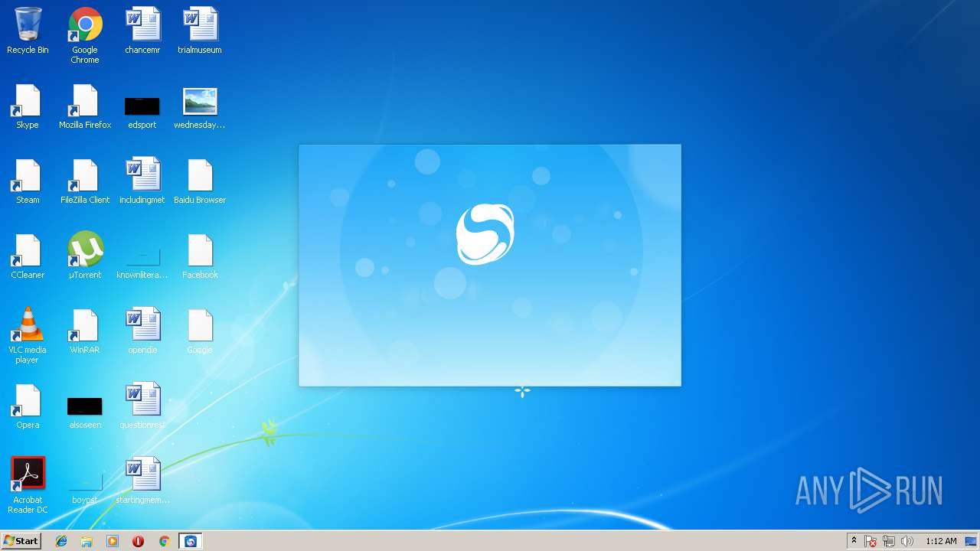Select the edsport black thumbnail file
Viewport: 980px width, 551px height.
click(142, 112)
